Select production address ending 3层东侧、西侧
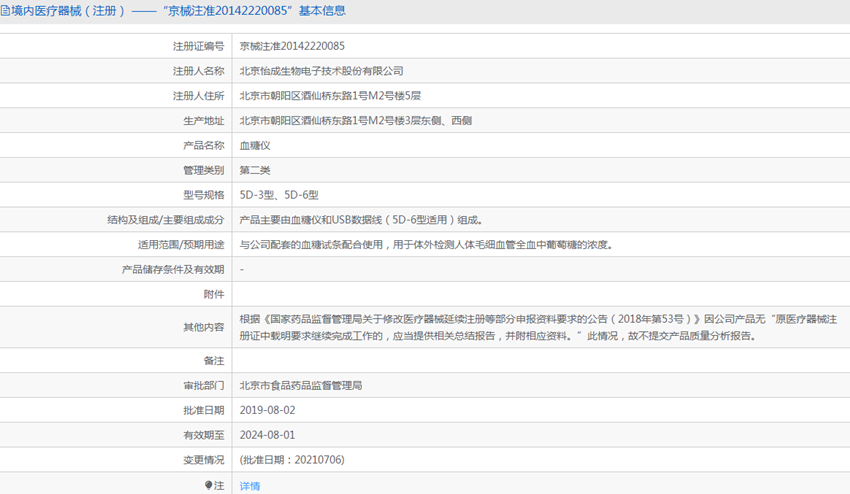The height and width of the screenshot is (494, 850). click(x=356, y=121)
